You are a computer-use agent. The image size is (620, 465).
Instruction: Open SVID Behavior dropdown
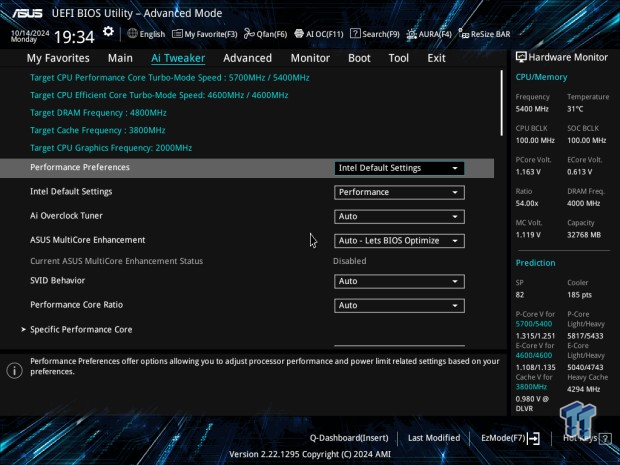[398, 281]
